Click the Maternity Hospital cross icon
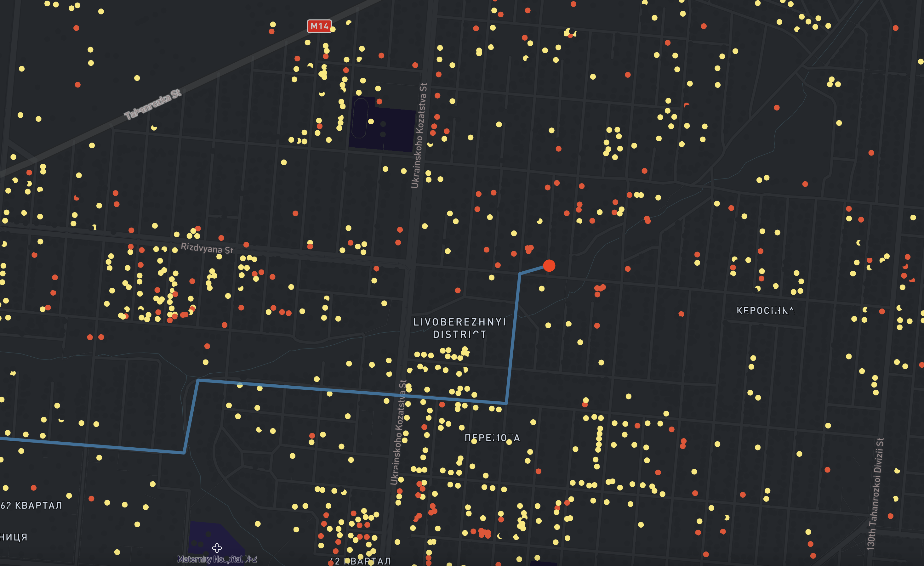Image resolution: width=924 pixels, height=566 pixels. 217,548
